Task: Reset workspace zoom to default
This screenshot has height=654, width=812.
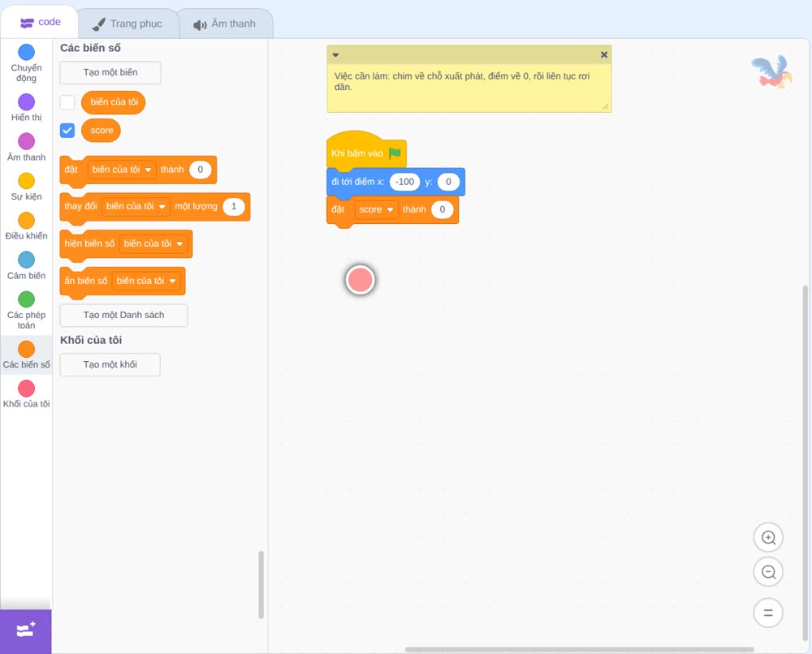Action: pos(768,613)
